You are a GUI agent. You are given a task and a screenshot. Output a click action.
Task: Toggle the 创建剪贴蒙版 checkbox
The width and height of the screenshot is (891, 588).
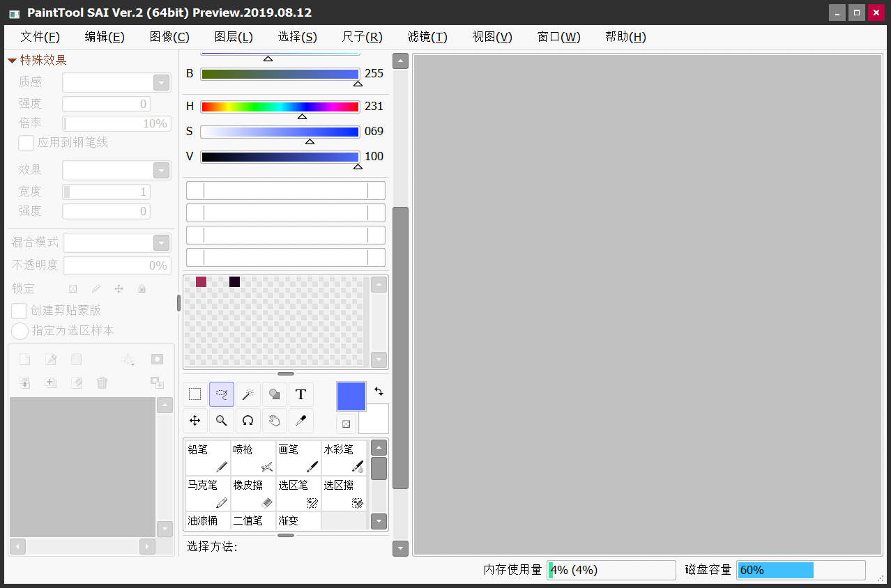pos(20,311)
